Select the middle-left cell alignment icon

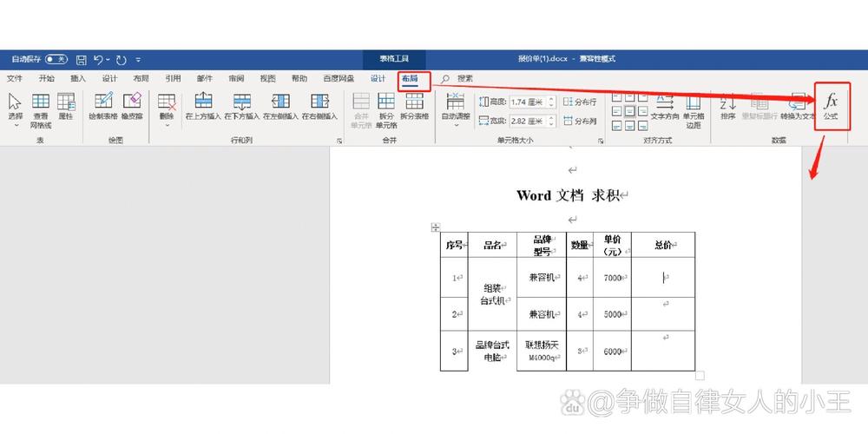click(x=616, y=111)
